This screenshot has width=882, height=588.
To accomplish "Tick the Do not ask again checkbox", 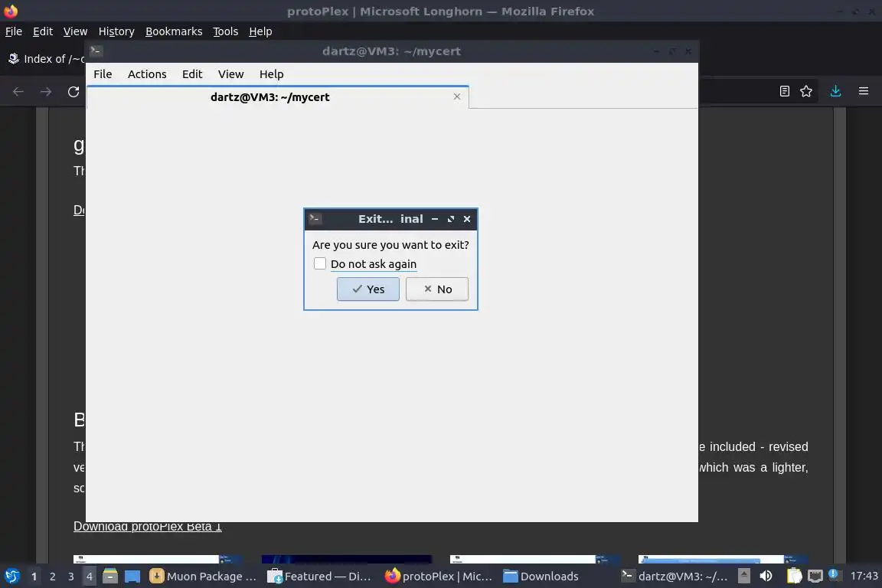I will pos(320,263).
